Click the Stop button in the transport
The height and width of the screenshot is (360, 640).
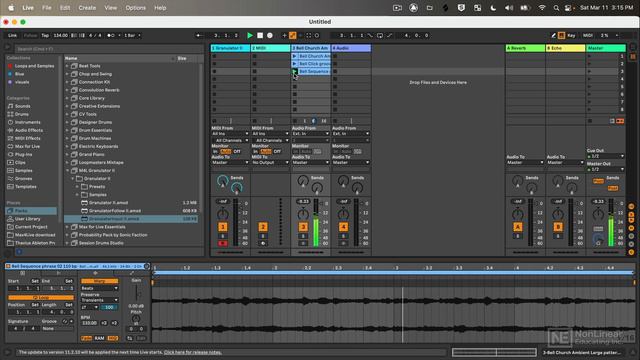[260, 36]
